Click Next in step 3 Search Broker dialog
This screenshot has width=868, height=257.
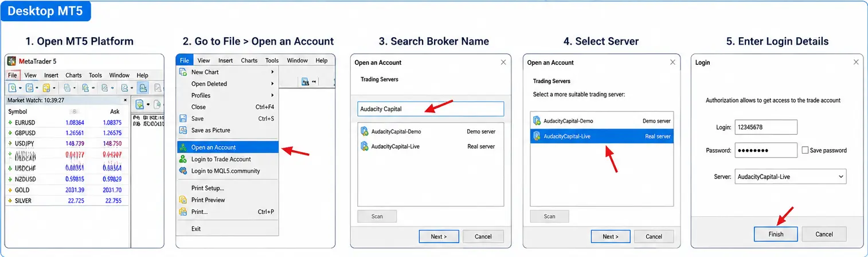pos(438,236)
